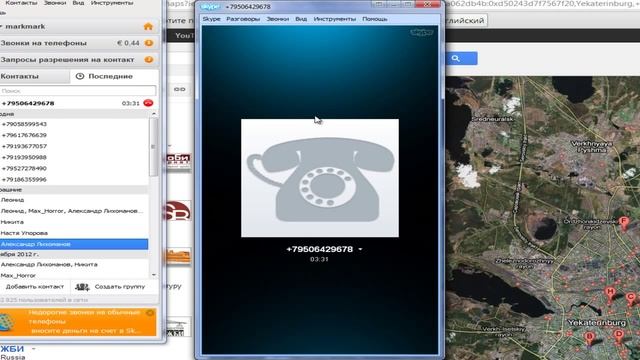The width and height of the screenshot is (640, 360).
Task: Click the contact list scrollbar thumb
Action: coord(153,147)
